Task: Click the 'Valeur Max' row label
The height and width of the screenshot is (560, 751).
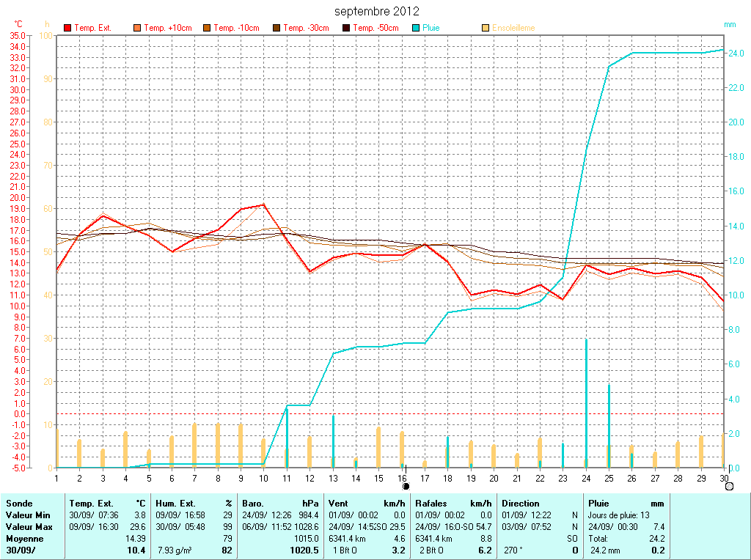Action: click(28, 527)
